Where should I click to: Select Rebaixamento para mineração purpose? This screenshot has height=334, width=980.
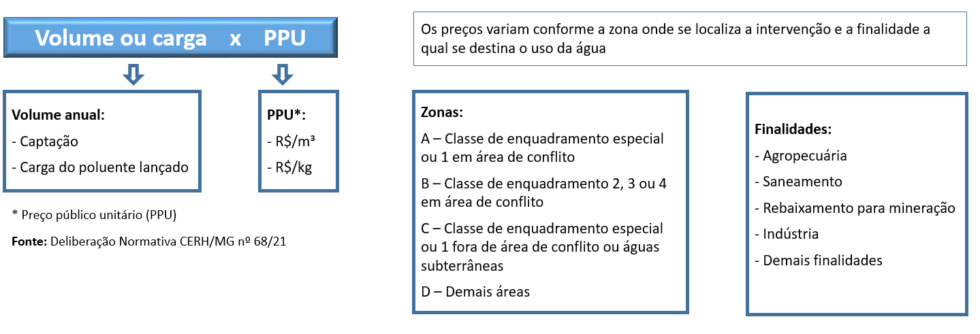tap(855, 208)
